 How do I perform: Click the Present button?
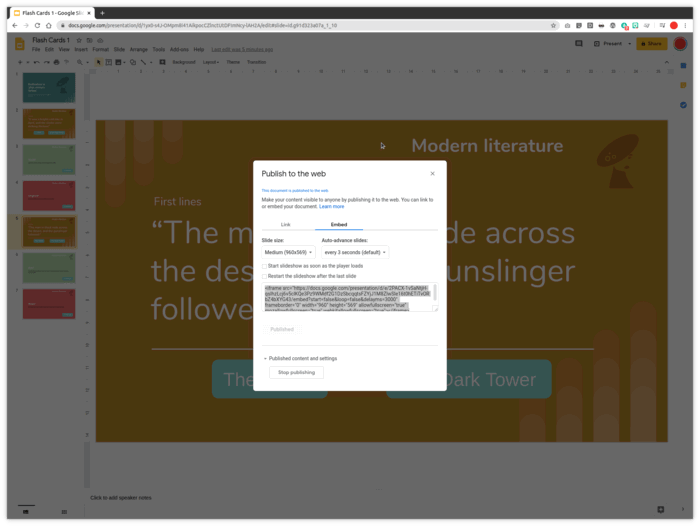608,44
